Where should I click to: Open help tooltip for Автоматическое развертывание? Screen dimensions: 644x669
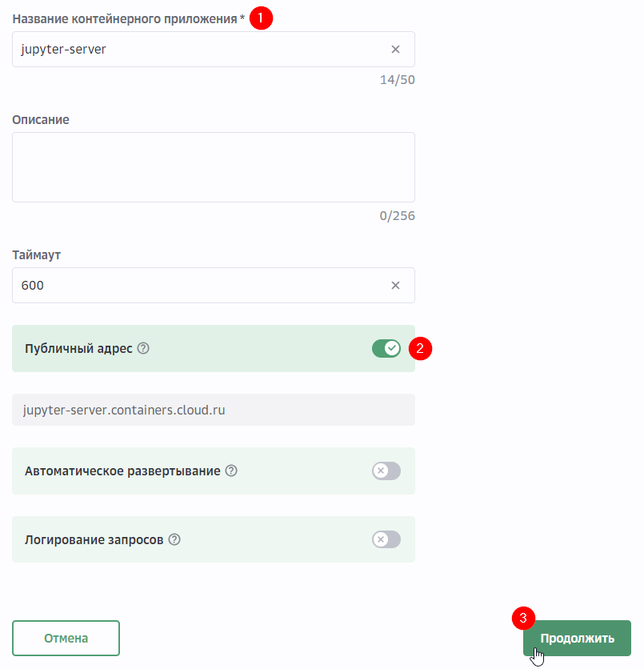pos(231,471)
